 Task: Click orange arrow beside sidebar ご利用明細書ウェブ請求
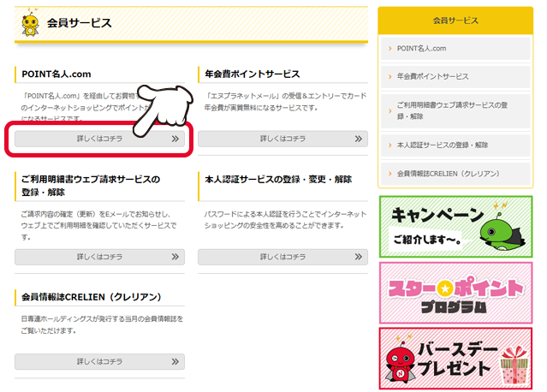point(390,111)
